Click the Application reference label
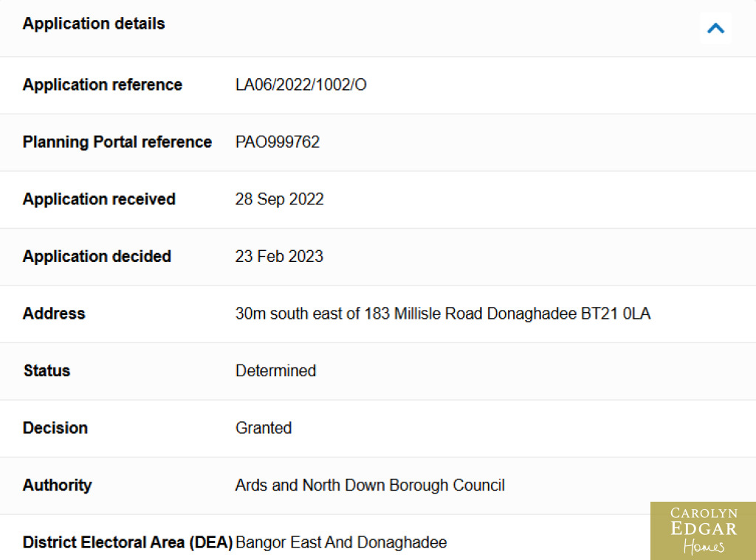Screen dimensions: 756x560 coord(103,85)
